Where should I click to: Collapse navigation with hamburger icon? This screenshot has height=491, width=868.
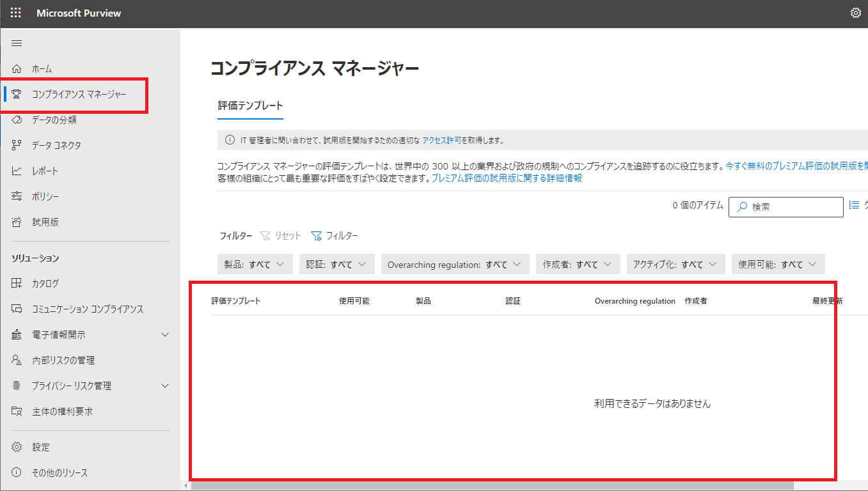(17, 43)
